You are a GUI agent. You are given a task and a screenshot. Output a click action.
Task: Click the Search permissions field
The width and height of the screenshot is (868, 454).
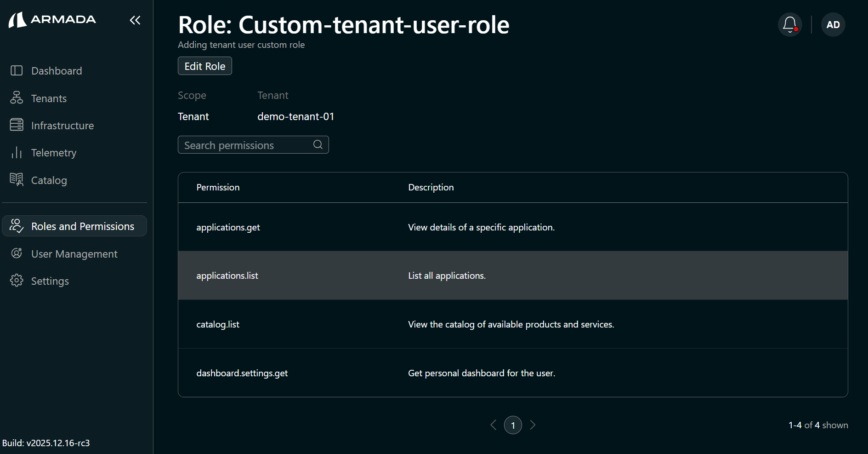coord(244,144)
